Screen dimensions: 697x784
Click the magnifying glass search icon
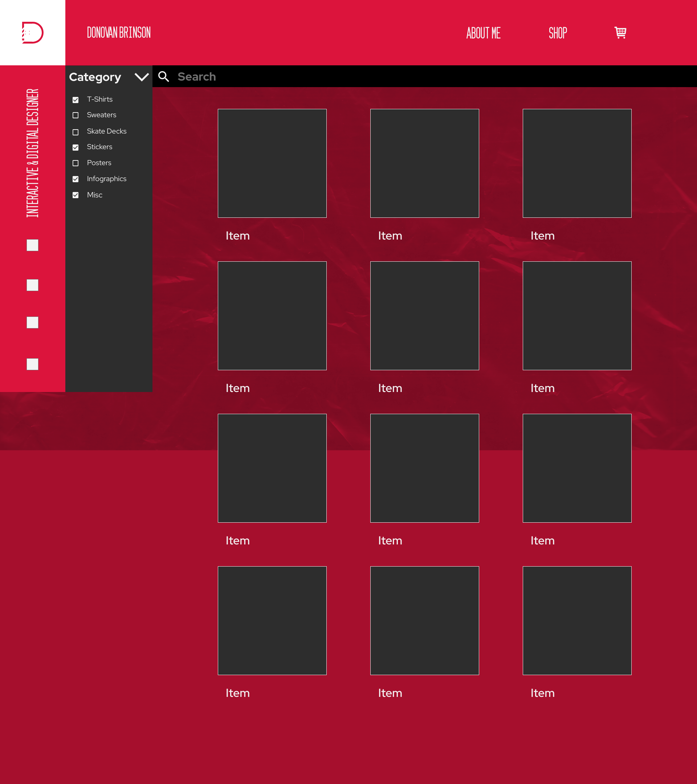tap(164, 77)
